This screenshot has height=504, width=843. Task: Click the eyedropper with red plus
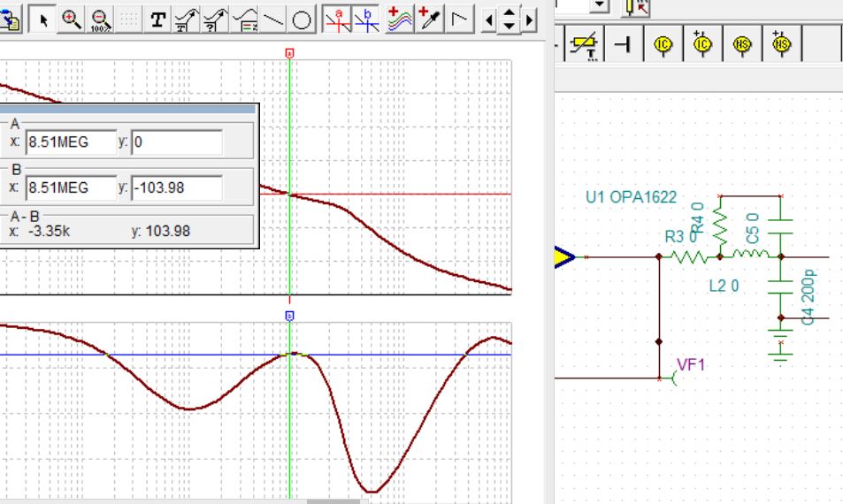pos(429,19)
